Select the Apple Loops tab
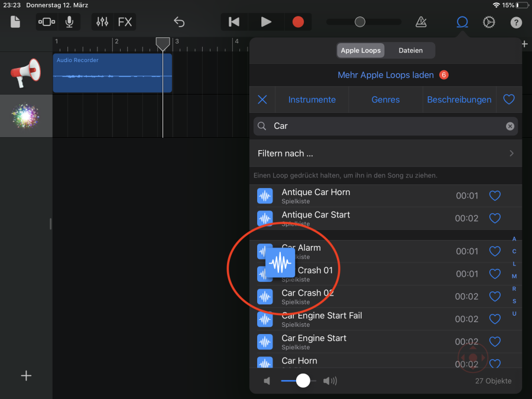 pyautogui.click(x=361, y=50)
